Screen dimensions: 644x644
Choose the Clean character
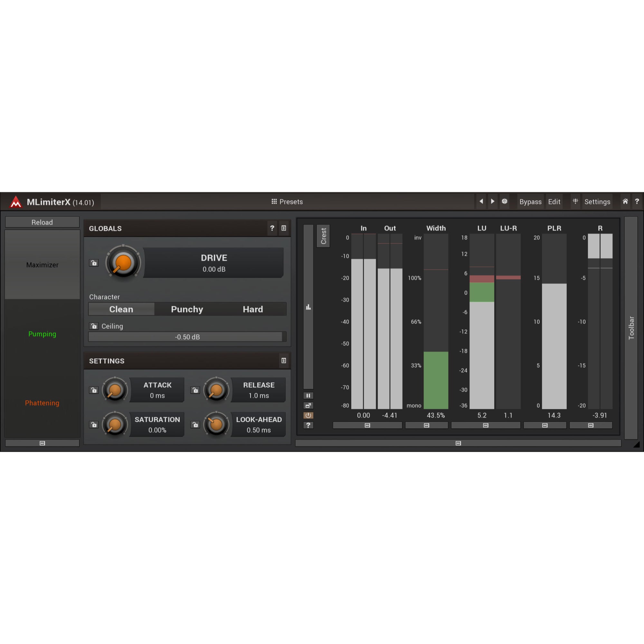121,309
